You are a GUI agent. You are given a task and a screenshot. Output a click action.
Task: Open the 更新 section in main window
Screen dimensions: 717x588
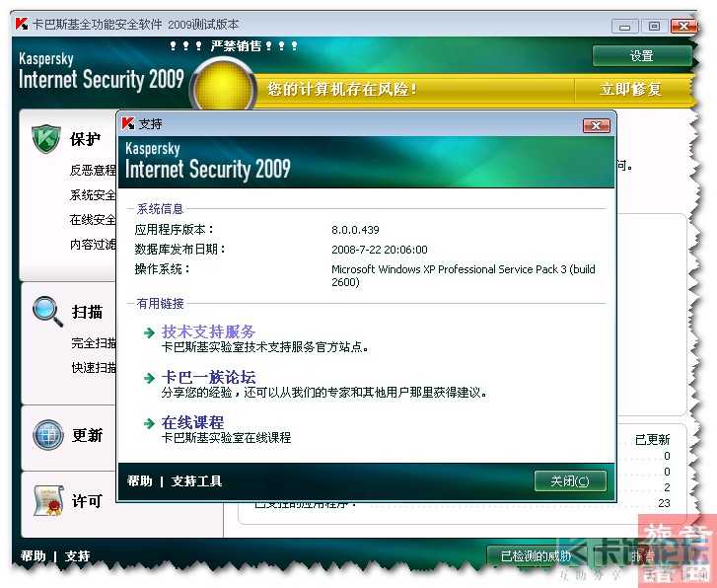(87, 435)
